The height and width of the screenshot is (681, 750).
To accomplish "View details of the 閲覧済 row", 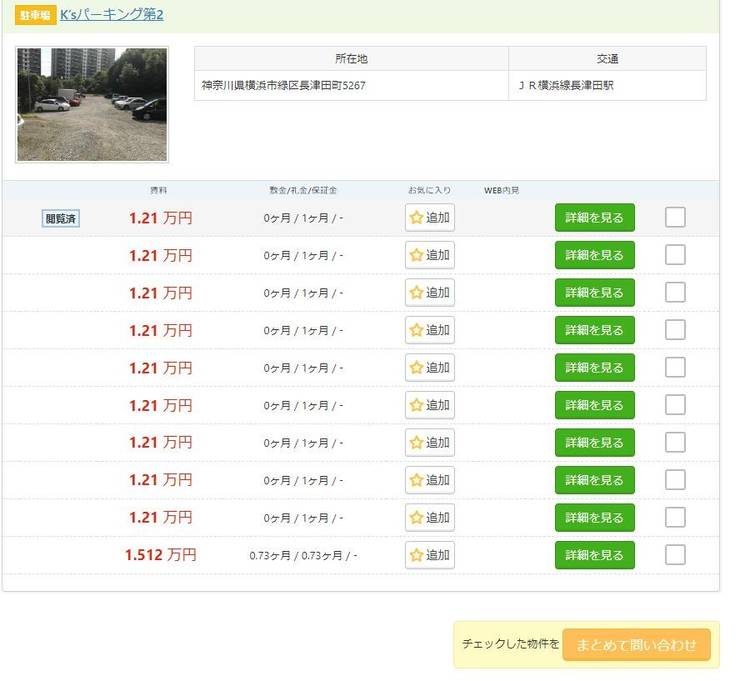I will tap(595, 218).
